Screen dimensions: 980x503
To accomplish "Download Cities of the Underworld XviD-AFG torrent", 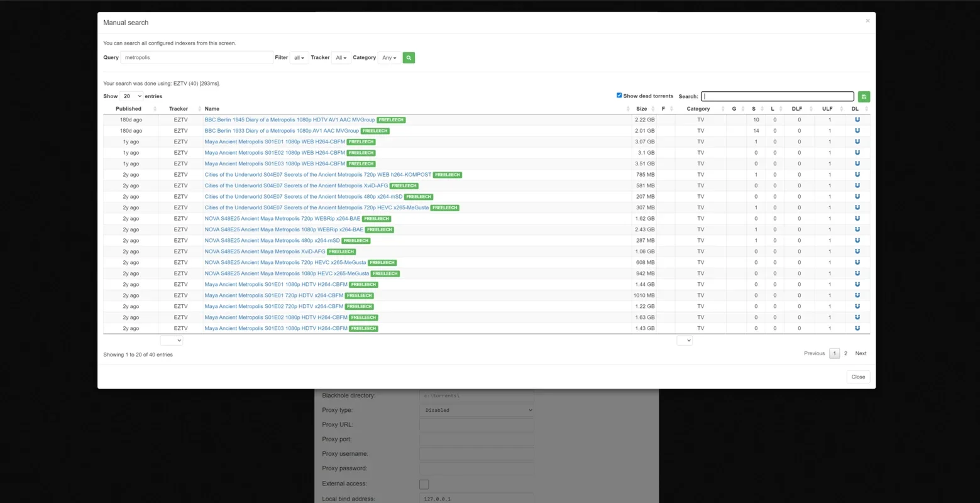I will click(x=857, y=185).
